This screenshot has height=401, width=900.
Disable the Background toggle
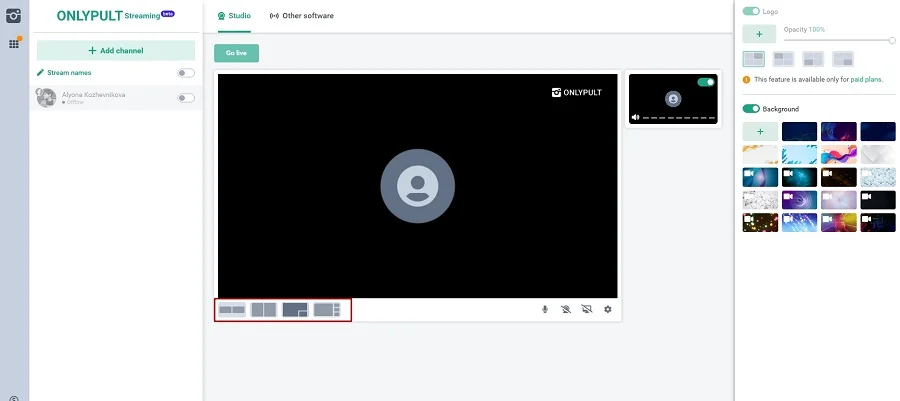tap(751, 108)
